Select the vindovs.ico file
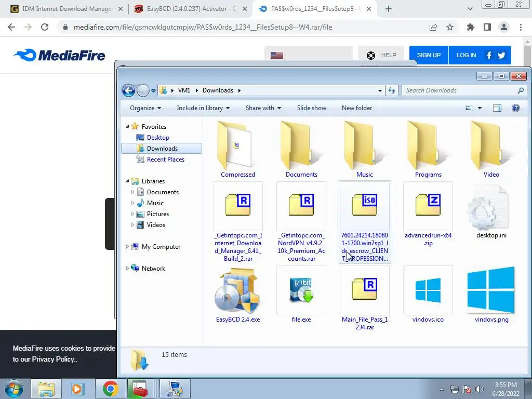 [428, 295]
